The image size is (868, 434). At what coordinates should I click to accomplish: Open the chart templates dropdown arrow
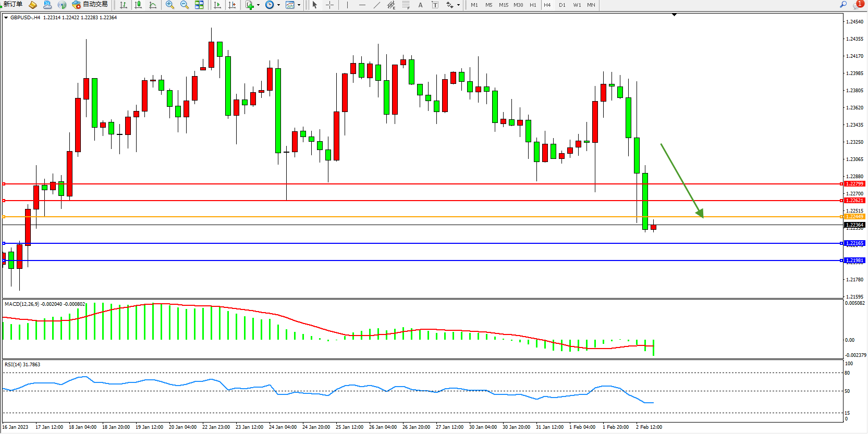click(x=299, y=5)
